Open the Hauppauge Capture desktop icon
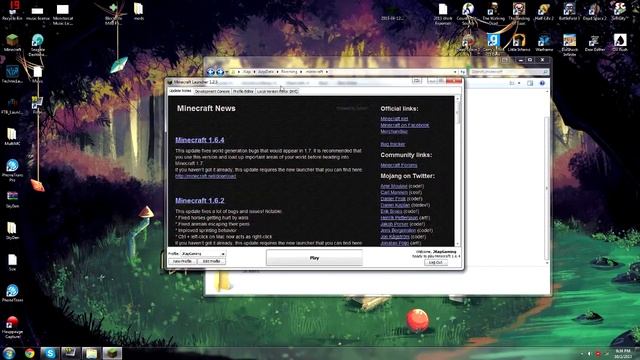640x360 pixels. click(12, 327)
